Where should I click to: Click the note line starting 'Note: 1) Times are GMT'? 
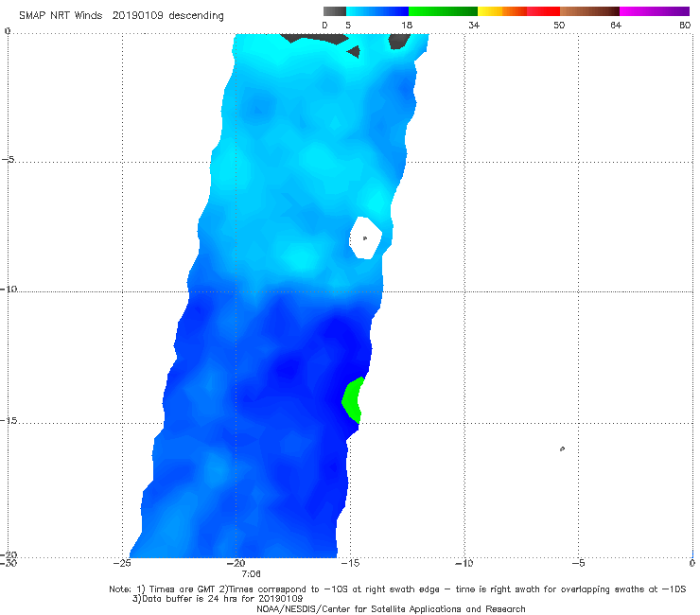tap(397, 589)
